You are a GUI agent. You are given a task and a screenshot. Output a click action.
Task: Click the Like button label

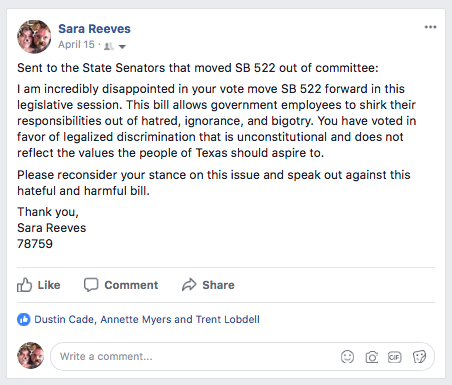click(49, 285)
